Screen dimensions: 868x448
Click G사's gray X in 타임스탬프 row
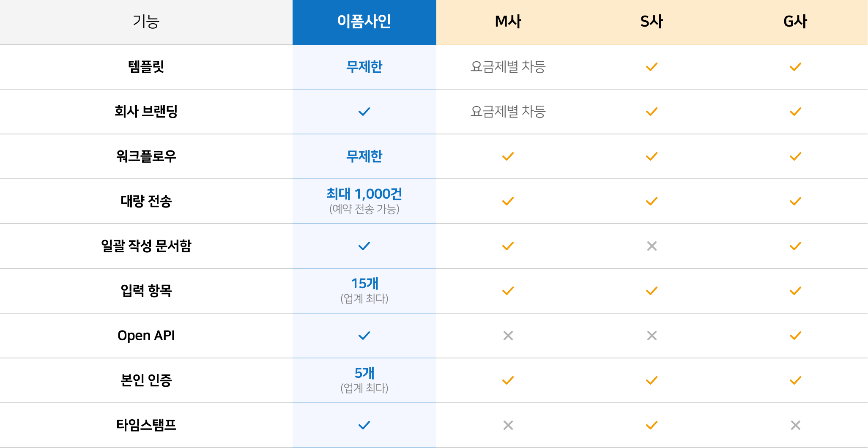795,425
